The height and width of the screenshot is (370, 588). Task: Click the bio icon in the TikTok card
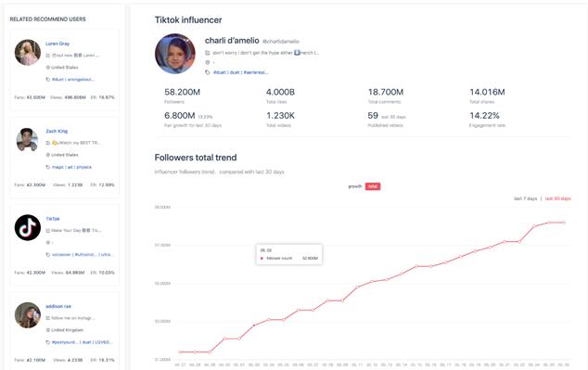click(x=47, y=231)
